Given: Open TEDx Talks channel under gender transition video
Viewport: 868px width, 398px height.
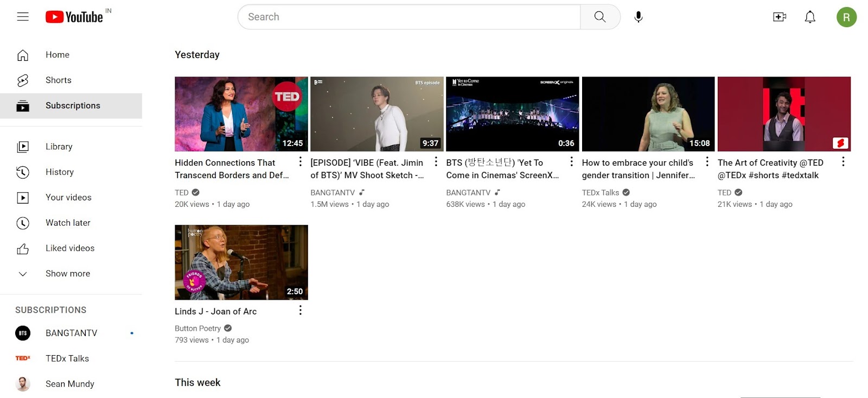Looking at the screenshot, I should tap(601, 193).
